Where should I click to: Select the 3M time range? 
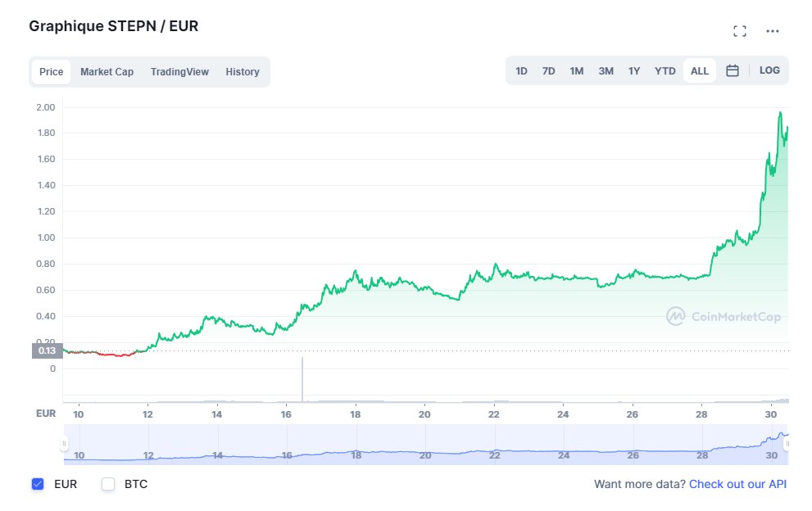pyautogui.click(x=606, y=71)
